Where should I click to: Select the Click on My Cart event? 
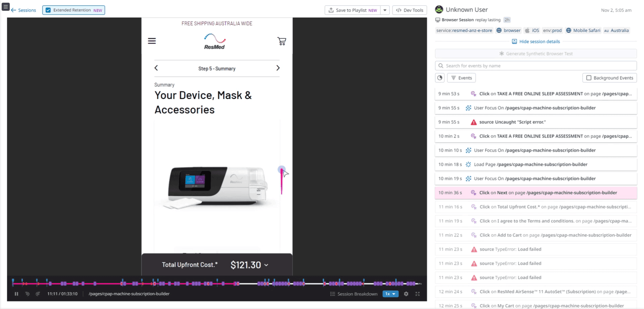536,305
